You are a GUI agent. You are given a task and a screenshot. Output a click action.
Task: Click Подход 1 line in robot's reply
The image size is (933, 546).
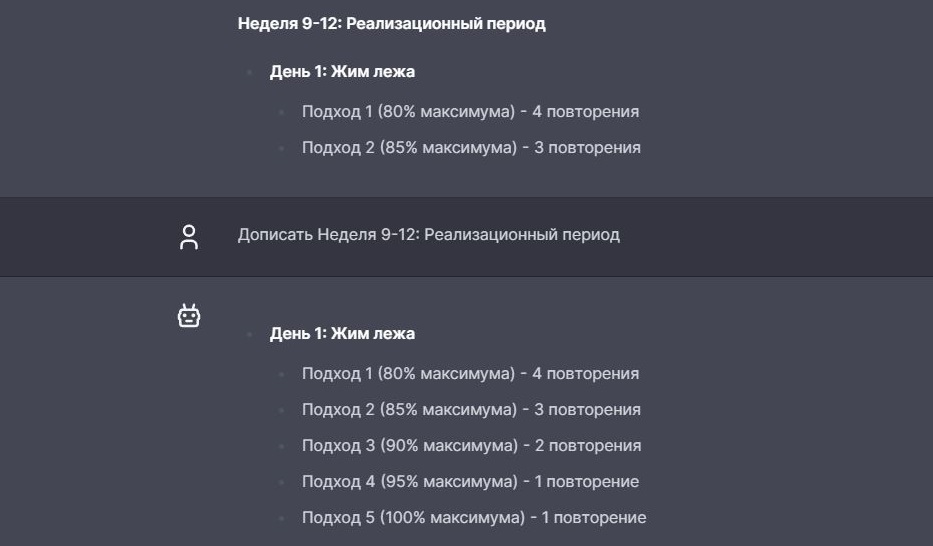coord(470,374)
